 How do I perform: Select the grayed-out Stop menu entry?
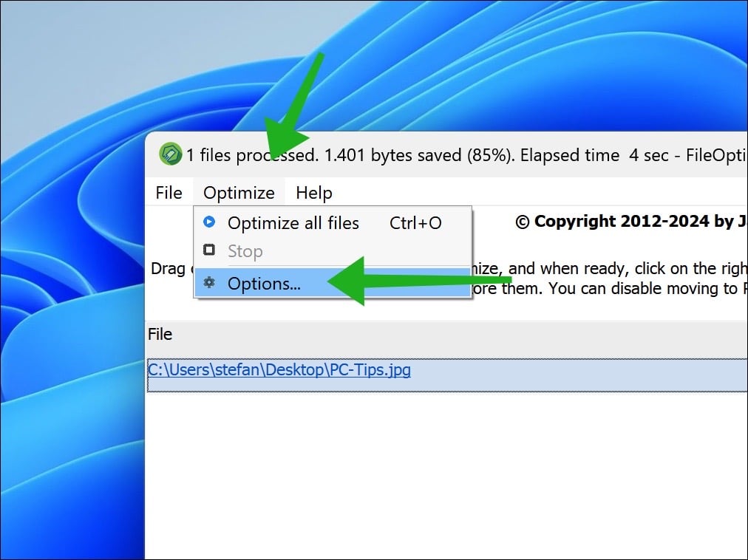(333, 250)
